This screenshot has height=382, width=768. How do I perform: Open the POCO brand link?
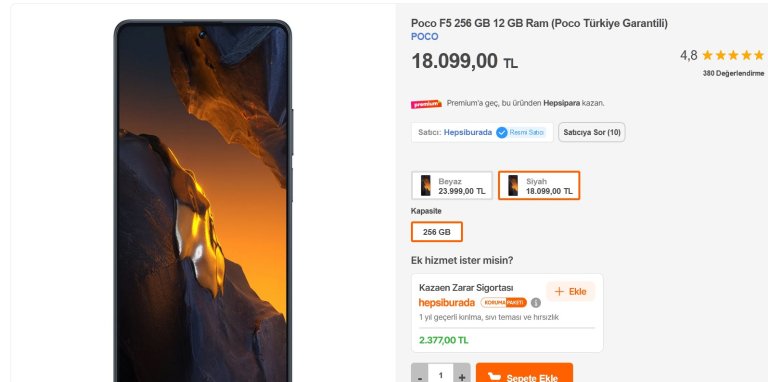(425, 37)
